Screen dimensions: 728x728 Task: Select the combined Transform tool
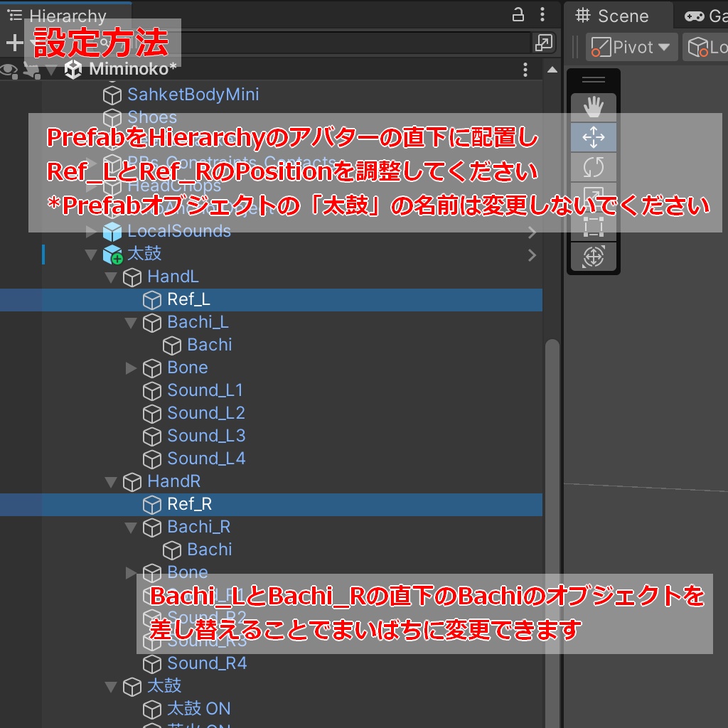tap(594, 256)
